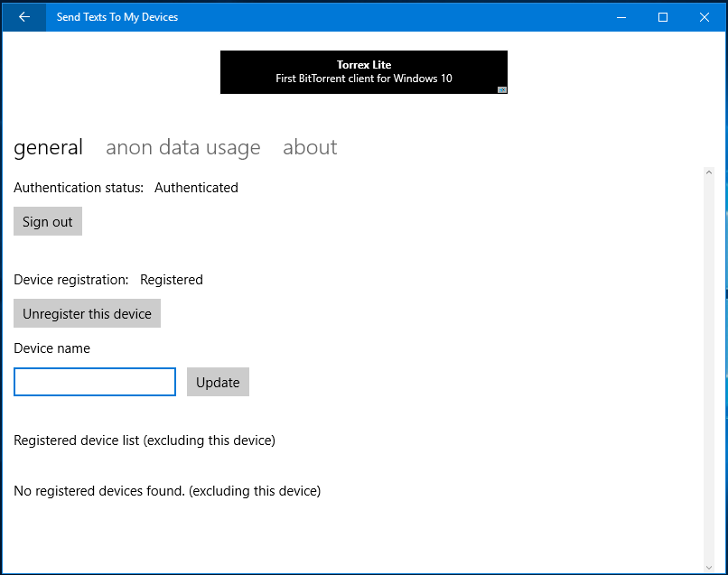This screenshot has height=575, width=728.
Task: Click the 'Authentication status:' label
Action: coord(79,188)
